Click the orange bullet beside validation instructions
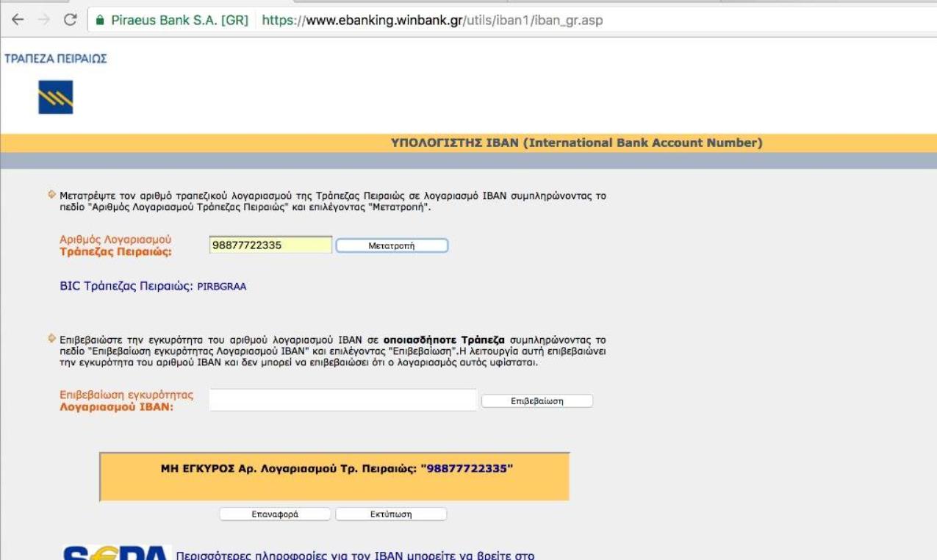The image size is (937, 560). [51, 338]
